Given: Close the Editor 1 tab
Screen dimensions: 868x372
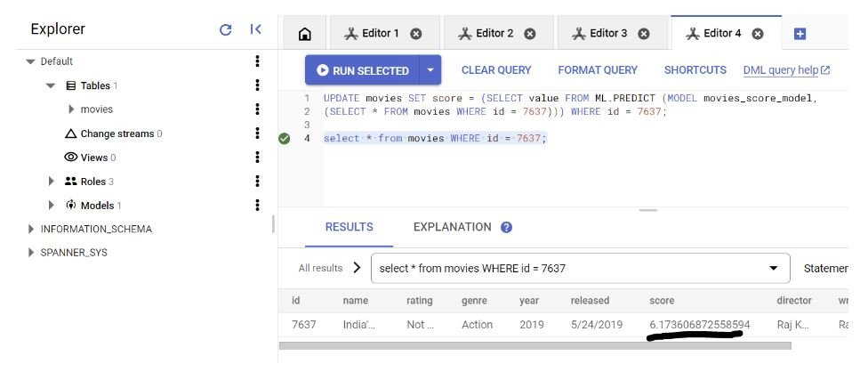Looking at the screenshot, I should pyautogui.click(x=415, y=34).
